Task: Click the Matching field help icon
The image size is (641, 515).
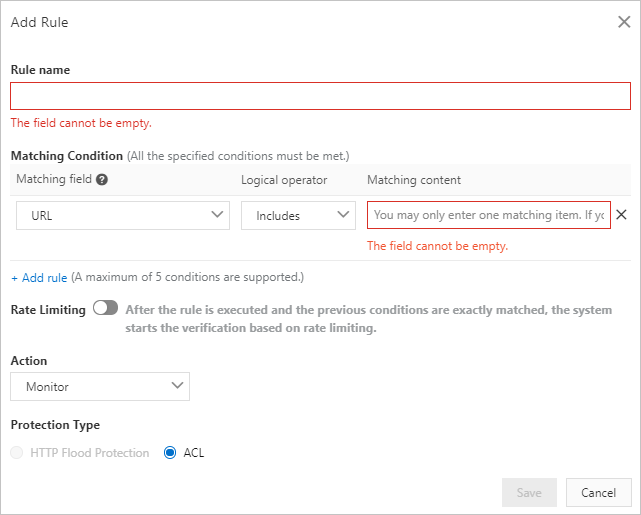Action: click(x=102, y=180)
